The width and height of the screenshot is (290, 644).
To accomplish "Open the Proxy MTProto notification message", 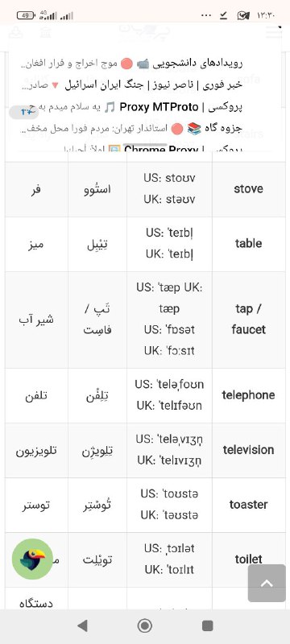I will [131, 107].
